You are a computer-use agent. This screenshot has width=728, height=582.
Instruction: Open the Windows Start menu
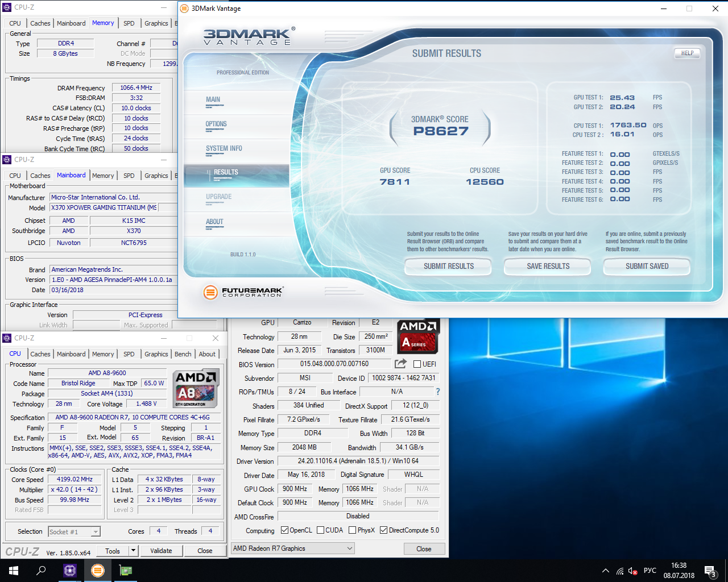(x=14, y=571)
